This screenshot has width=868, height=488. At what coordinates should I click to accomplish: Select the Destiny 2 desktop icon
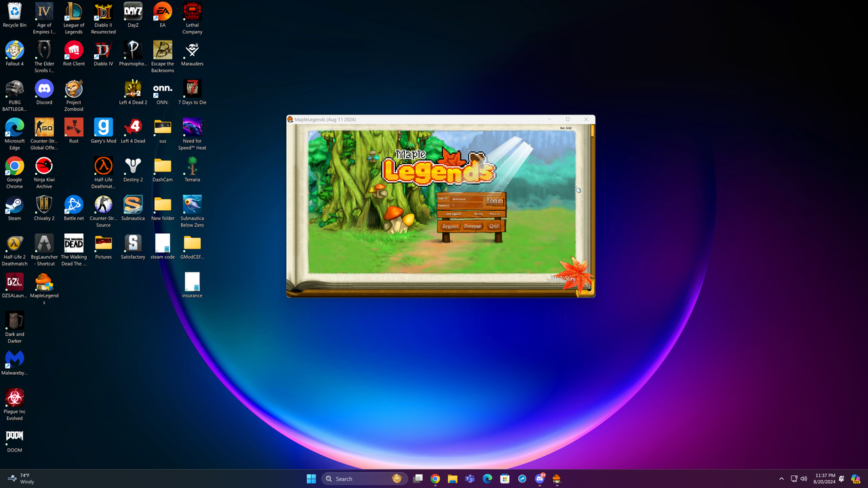point(133,169)
